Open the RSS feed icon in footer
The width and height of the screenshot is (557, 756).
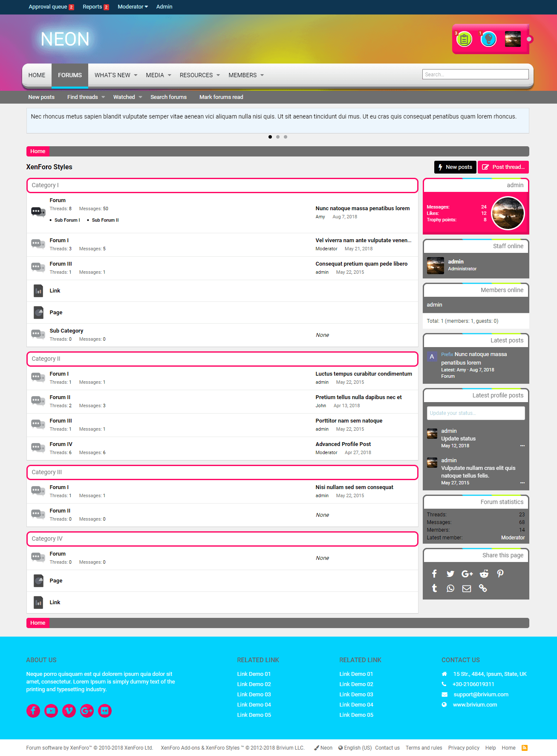[525, 748]
